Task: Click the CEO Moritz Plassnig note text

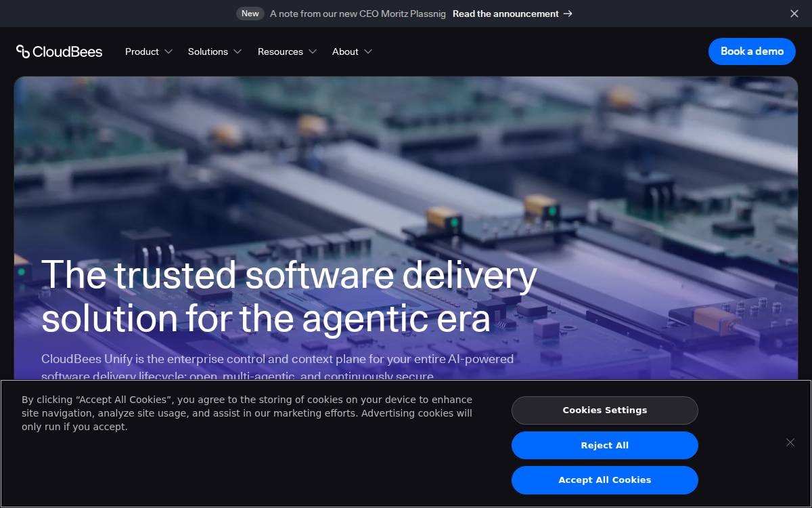Action: [358, 14]
